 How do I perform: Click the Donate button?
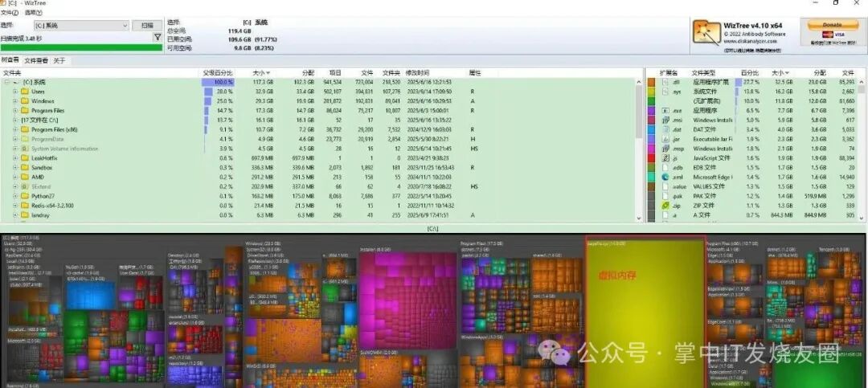[x=832, y=25]
